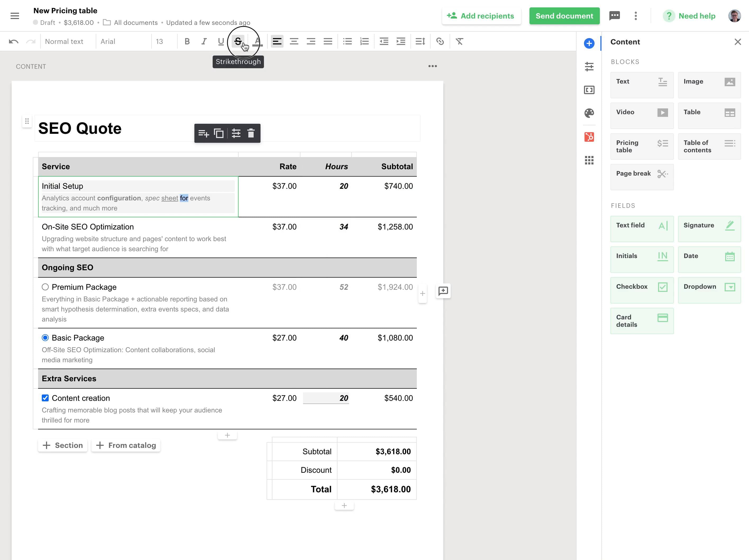
Task: Insert a bulleted list
Action: (348, 42)
